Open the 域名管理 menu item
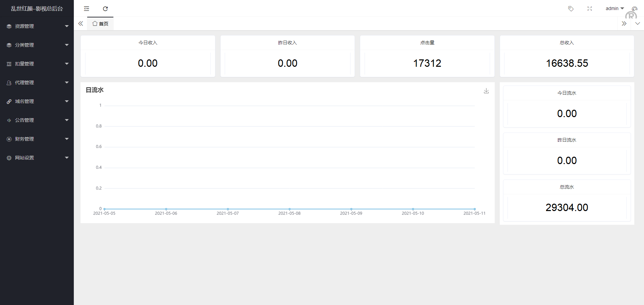The image size is (644, 305). [37, 101]
